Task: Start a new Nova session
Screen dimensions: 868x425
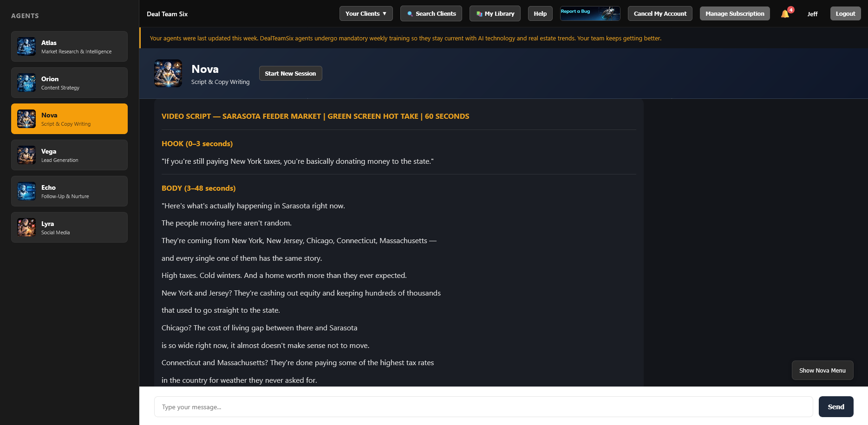Action: click(290, 73)
